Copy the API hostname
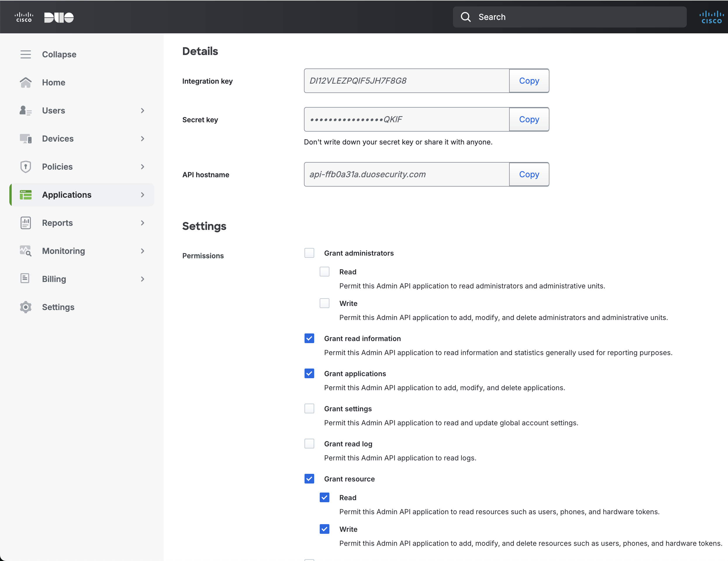The width and height of the screenshot is (728, 561). 529,174
